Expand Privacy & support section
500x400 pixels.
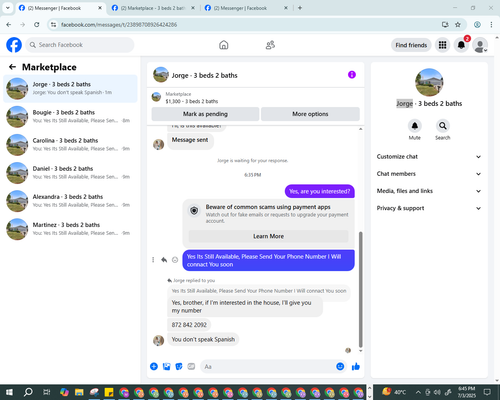pos(429,208)
